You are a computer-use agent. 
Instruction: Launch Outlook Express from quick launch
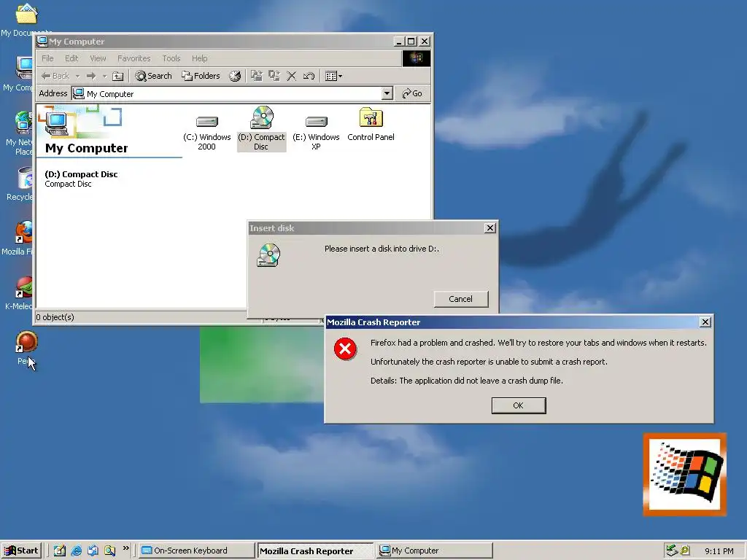pyautogui.click(x=93, y=551)
